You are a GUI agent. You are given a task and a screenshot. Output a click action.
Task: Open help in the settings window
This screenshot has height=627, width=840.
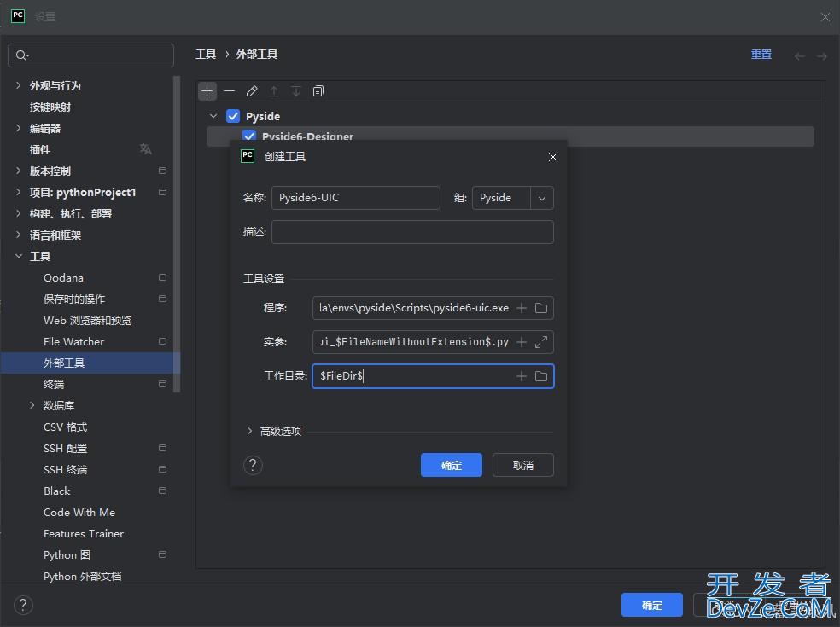pyautogui.click(x=23, y=606)
